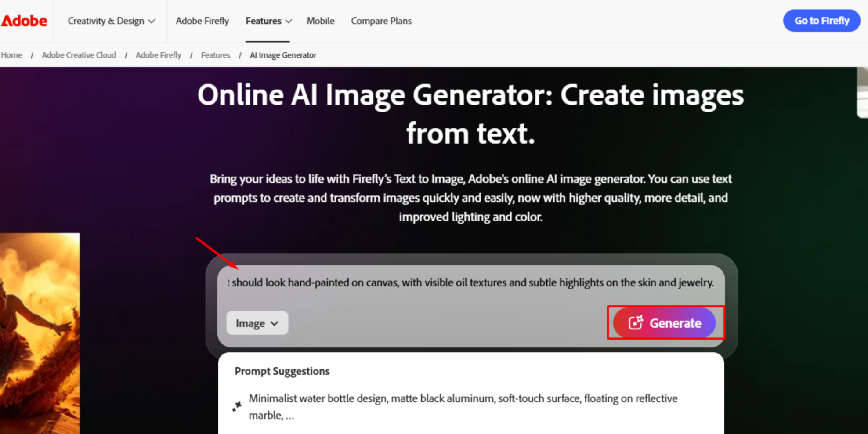Click the Home breadcrumb link
868x434 pixels.
[x=11, y=55]
